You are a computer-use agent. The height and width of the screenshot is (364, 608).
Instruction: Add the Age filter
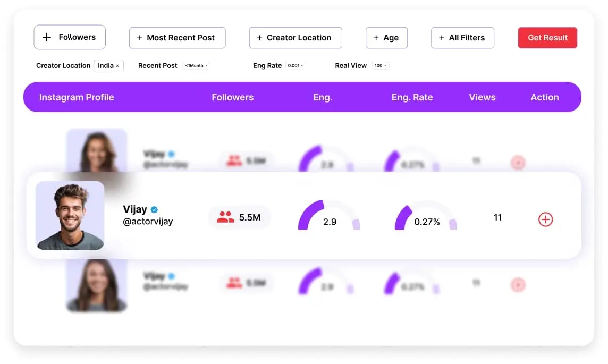386,38
